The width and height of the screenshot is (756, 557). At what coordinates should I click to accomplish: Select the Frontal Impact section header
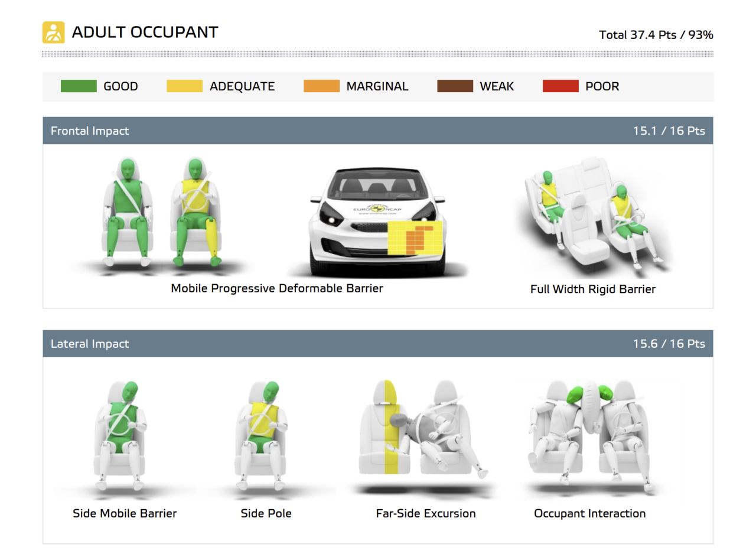click(377, 131)
